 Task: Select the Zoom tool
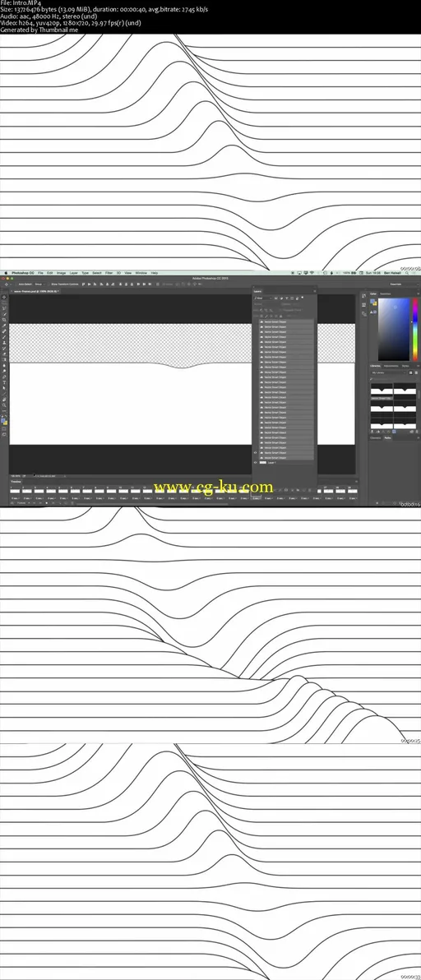point(4,405)
